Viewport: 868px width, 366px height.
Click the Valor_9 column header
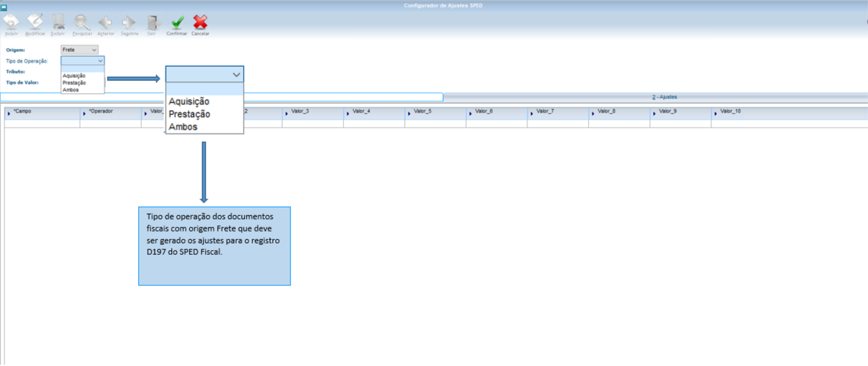tap(681, 113)
